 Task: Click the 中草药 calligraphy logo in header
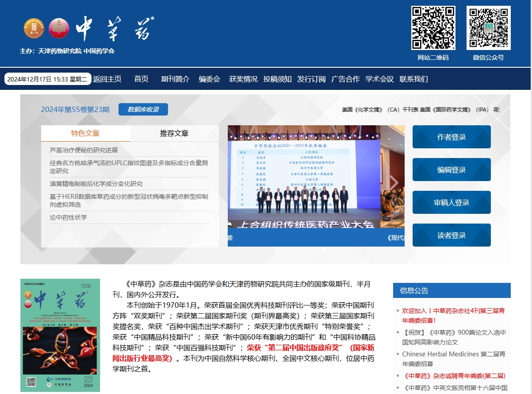115,29
